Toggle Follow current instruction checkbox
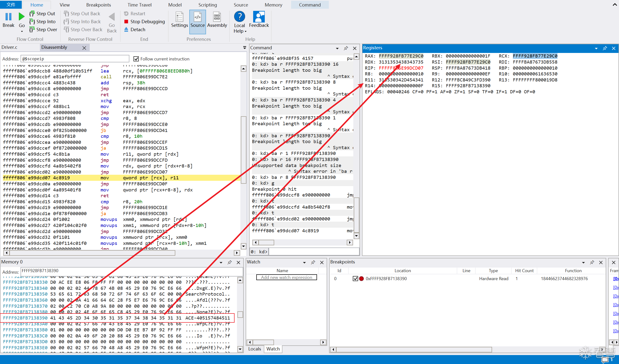619x364 pixels. coord(136,59)
